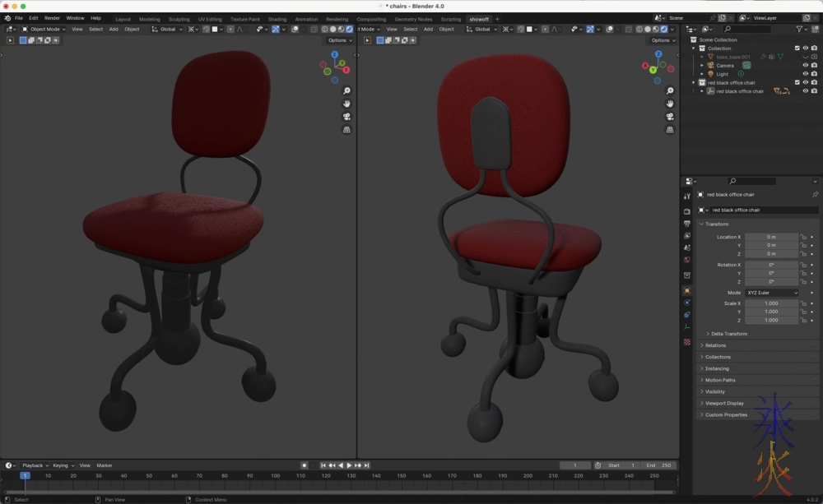Open the Shading workspace tab
The image size is (823, 504).
click(277, 19)
